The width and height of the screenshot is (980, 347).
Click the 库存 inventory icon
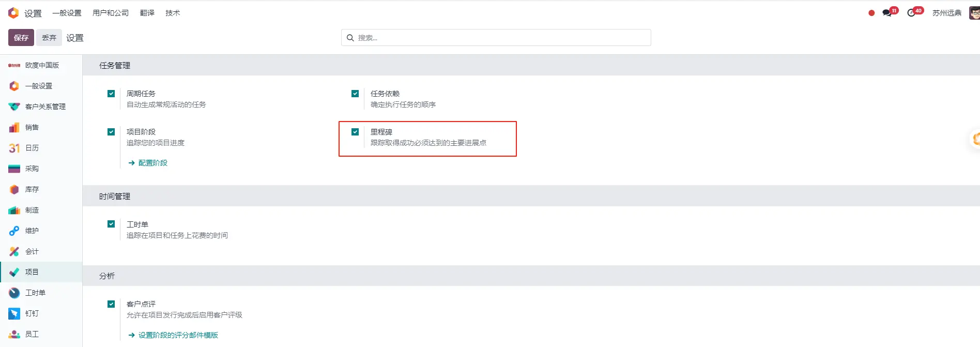click(x=14, y=189)
